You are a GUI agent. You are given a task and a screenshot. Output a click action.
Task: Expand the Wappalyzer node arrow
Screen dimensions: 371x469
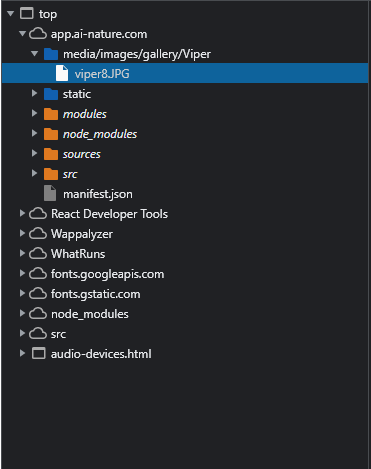[x=22, y=233]
